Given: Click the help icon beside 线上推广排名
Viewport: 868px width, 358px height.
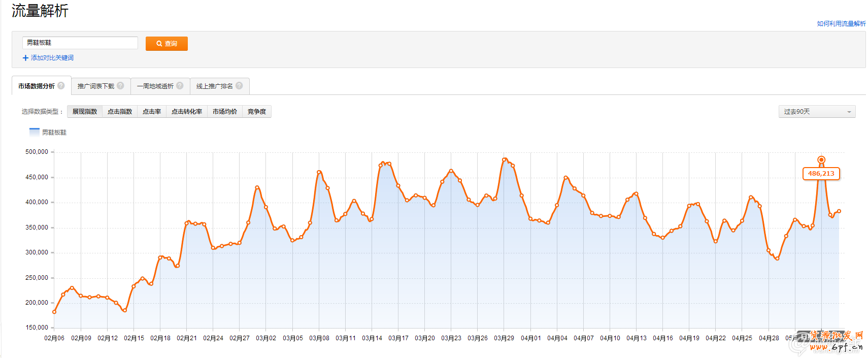Looking at the screenshot, I should click(x=239, y=86).
